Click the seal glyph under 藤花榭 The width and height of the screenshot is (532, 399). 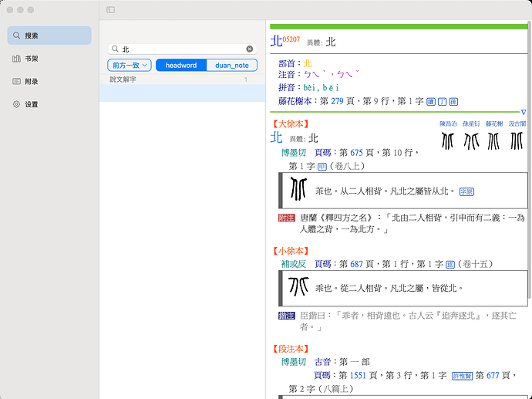pyautogui.click(x=493, y=141)
